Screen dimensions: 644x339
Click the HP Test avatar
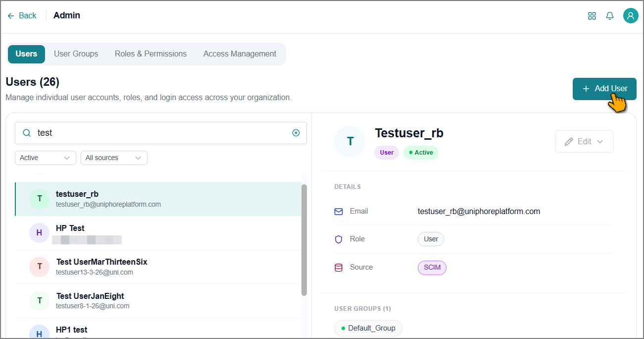[40, 232]
